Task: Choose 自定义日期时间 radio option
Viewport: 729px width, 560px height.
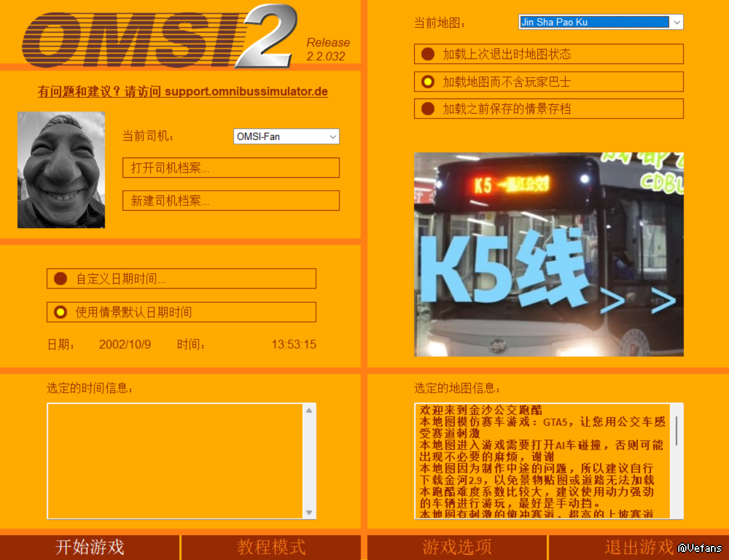Action: [181, 279]
